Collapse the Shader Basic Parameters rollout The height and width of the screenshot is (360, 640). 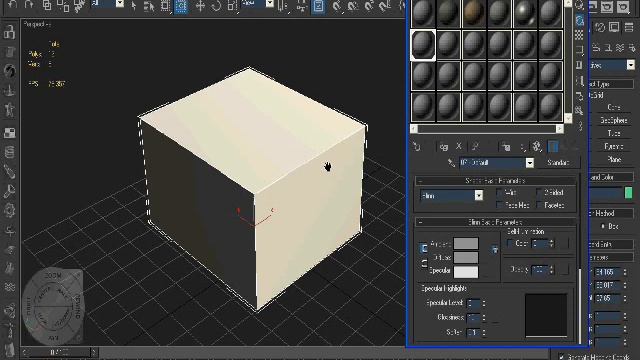496,180
